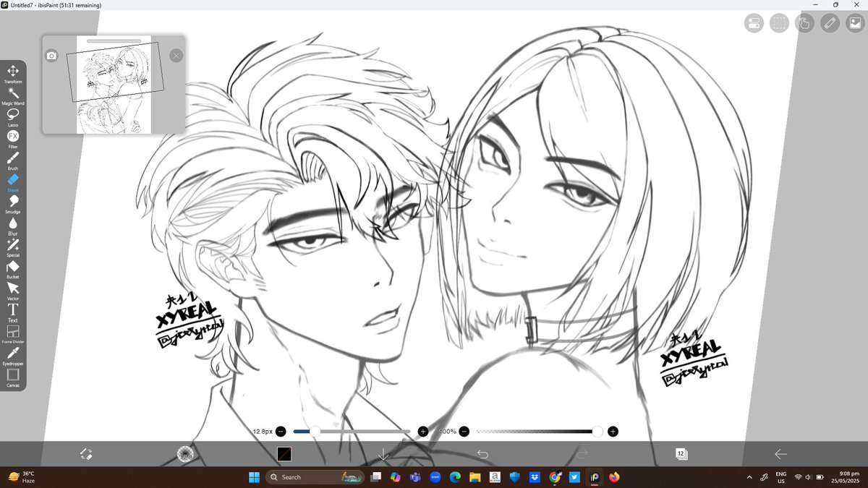Viewport: 868px width, 488px height.
Task: Switch between brush and eraser icon
Action: tap(86, 454)
